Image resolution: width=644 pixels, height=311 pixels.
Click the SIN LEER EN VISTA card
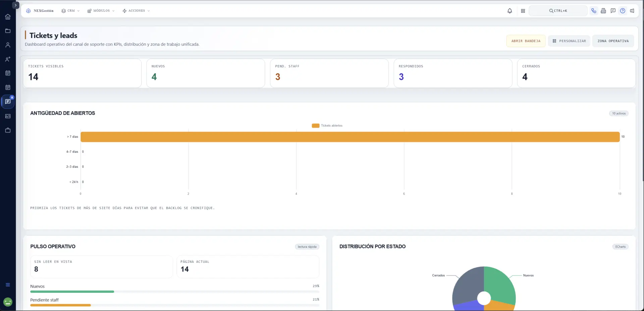pos(101,267)
